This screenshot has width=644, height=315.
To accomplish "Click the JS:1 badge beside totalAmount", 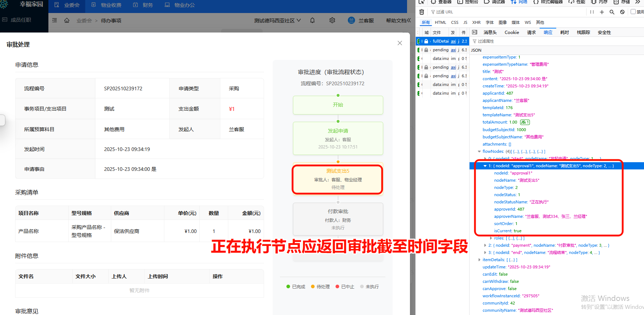I will click(525, 122).
